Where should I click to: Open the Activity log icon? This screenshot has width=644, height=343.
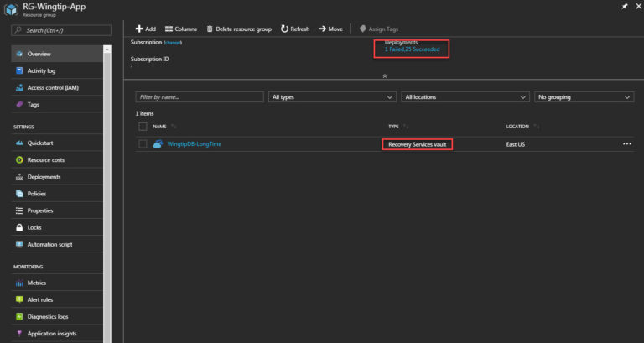19,70
